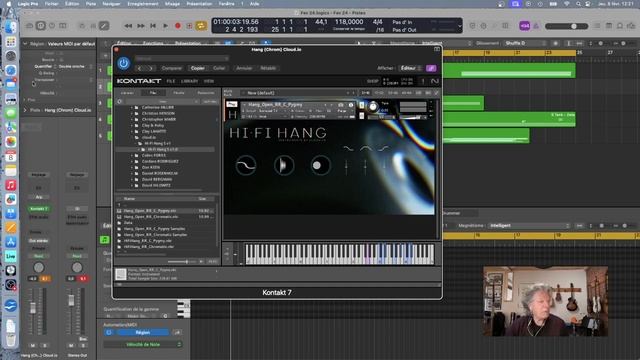The width and height of the screenshot is (640, 360).
Task: Click the Coller button in plugin header
Action: tap(219, 68)
